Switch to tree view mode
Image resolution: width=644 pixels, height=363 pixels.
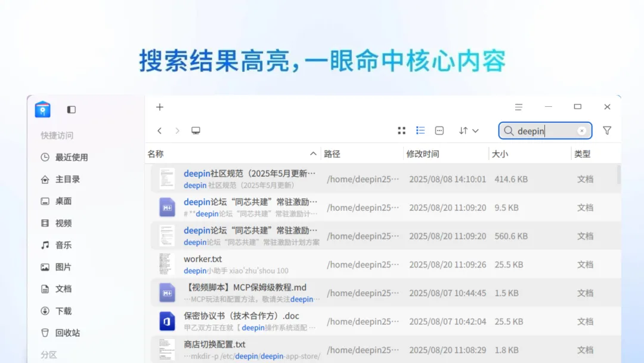[439, 131]
